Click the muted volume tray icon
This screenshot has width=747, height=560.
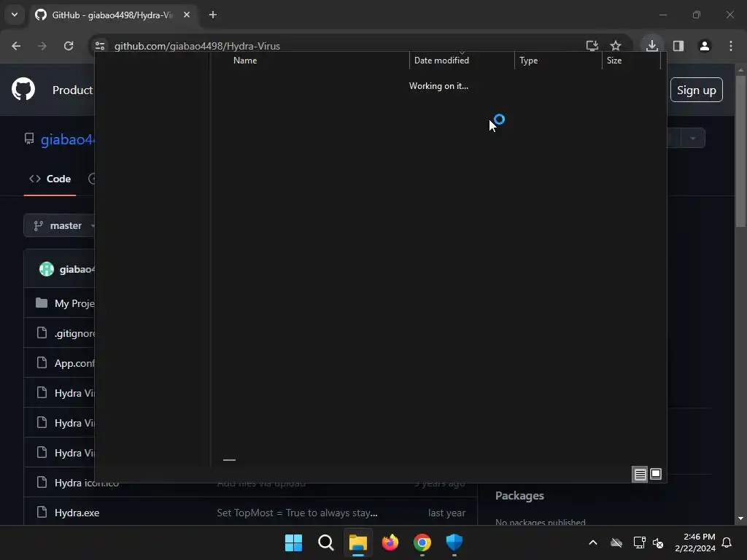pos(658,542)
